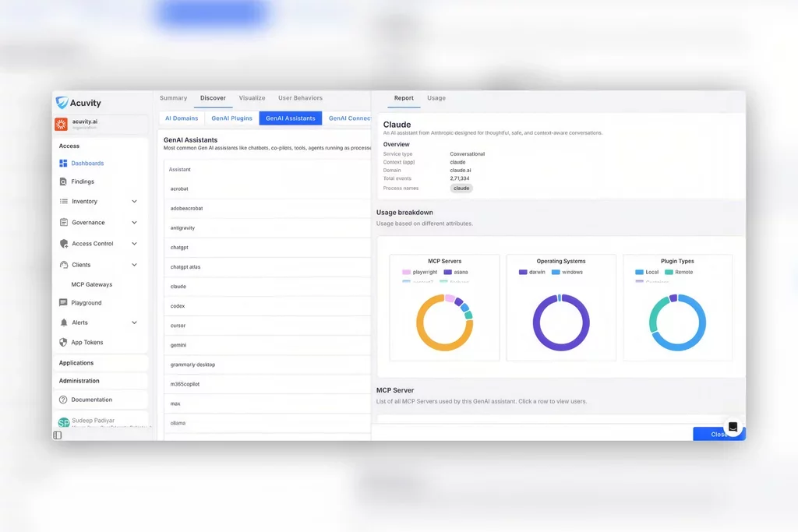Click the Clients gauge icon
The height and width of the screenshot is (532, 798).
[x=64, y=265]
